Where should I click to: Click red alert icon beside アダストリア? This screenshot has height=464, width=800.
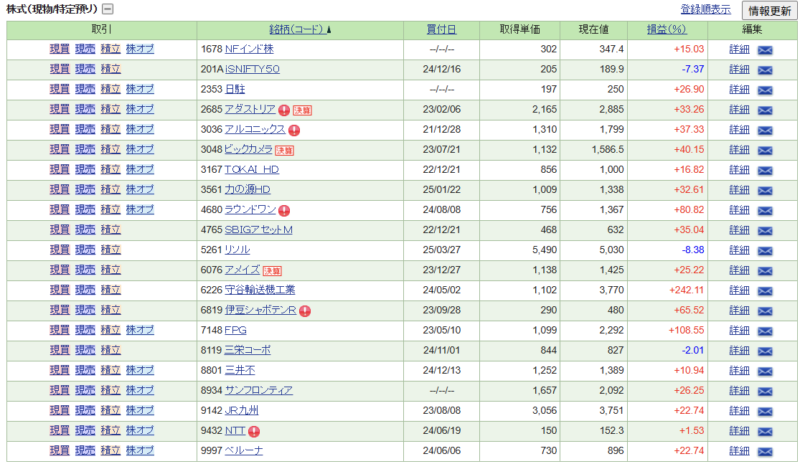coord(284,110)
